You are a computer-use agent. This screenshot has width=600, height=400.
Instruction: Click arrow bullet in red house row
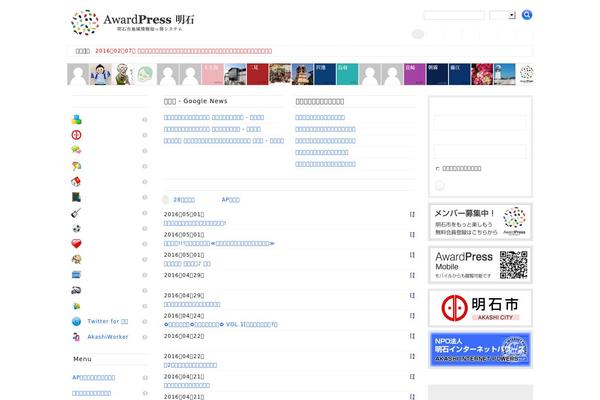pos(145,182)
